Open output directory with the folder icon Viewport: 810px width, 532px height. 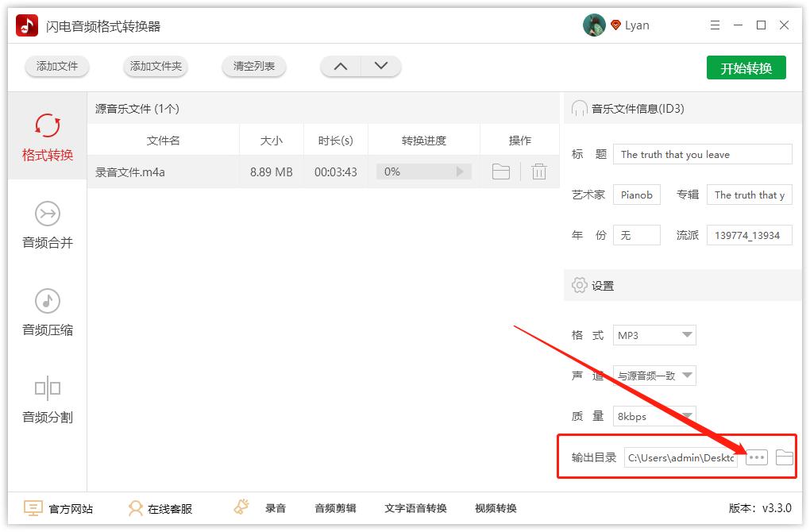[x=785, y=457]
